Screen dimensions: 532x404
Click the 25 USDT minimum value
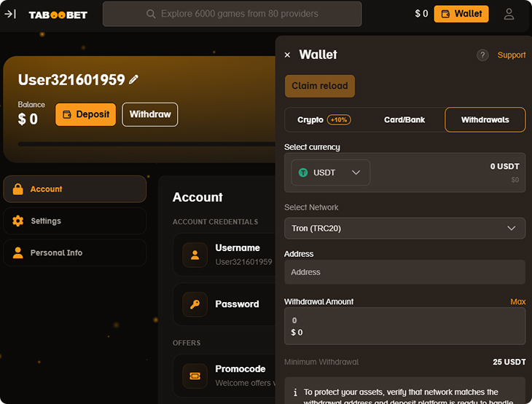point(509,362)
